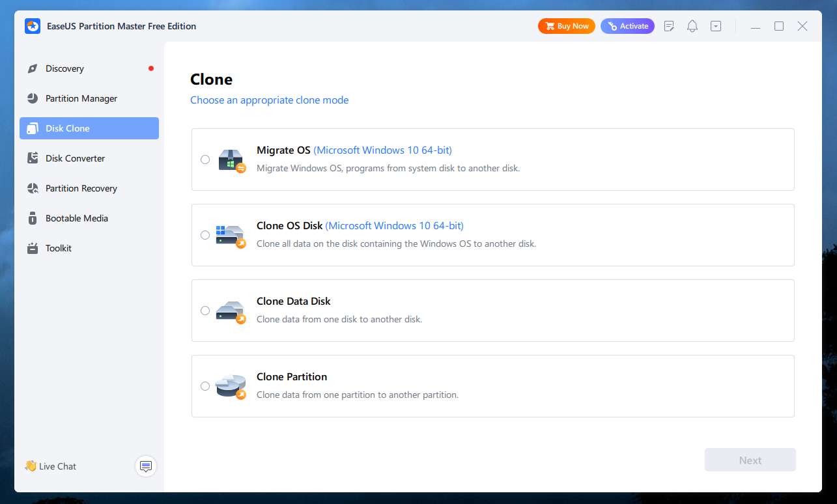837x504 pixels.
Task: Click the Migrate Windows OS description text
Action: point(388,168)
